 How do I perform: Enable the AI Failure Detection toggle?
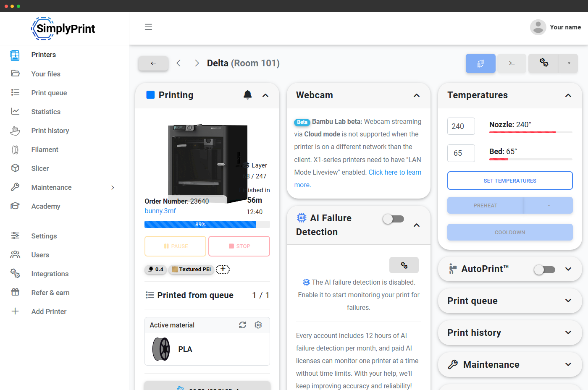[394, 219]
